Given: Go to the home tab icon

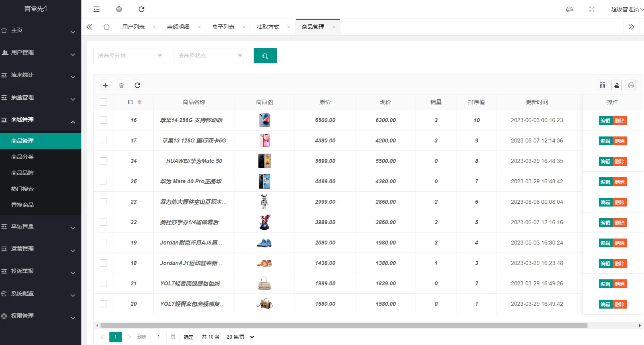Looking at the screenshot, I should 107,27.
